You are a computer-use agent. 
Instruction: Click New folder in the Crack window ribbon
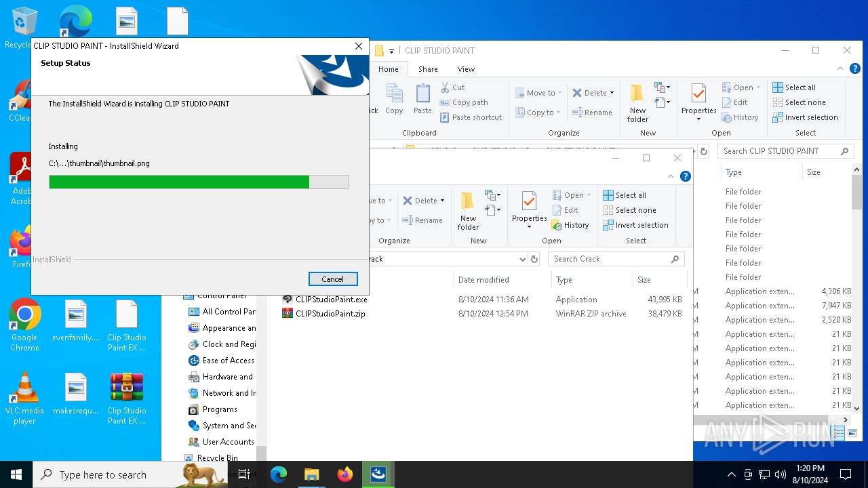pos(468,211)
